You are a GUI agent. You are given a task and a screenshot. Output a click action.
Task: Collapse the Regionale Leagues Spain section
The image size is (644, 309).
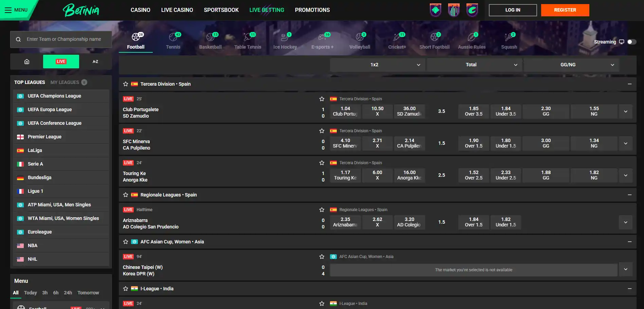click(630, 195)
